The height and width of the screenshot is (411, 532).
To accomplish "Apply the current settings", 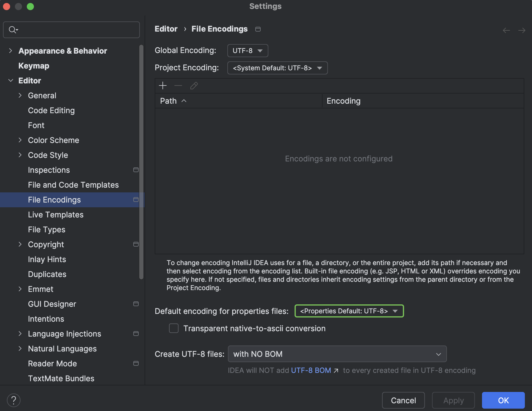I will (x=453, y=400).
